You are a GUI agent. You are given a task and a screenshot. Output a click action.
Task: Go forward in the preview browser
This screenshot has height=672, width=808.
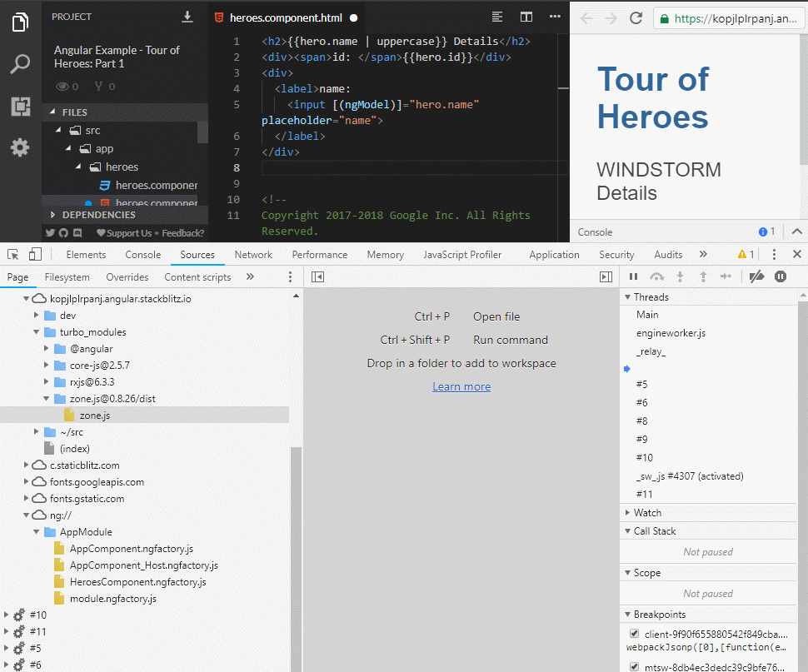click(x=611, y=18)
